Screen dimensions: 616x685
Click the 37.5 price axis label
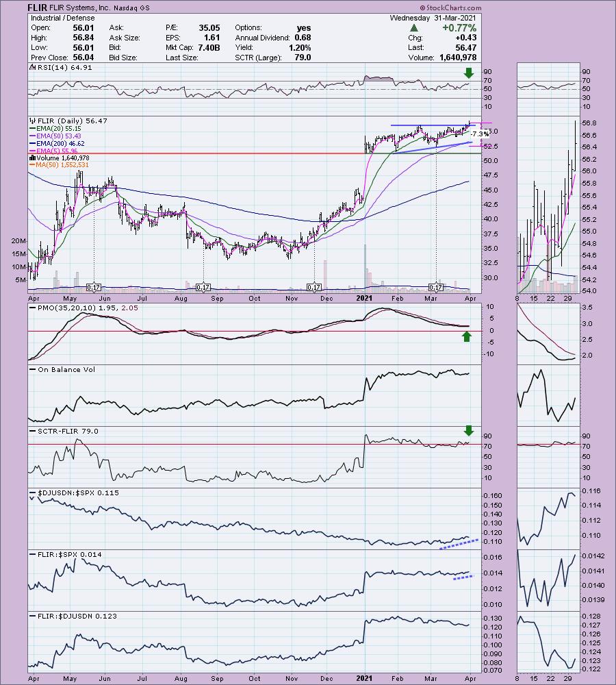[x=491, y=234]
